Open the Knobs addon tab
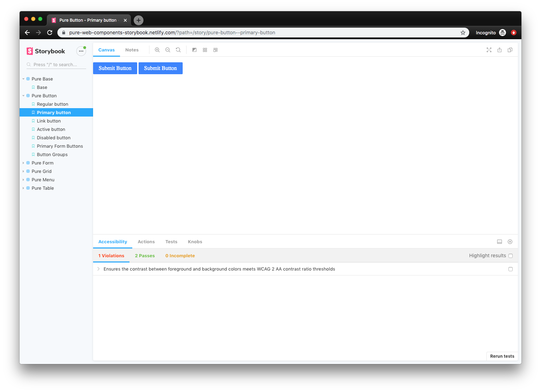541x392 pixels. tap(195, 241)
